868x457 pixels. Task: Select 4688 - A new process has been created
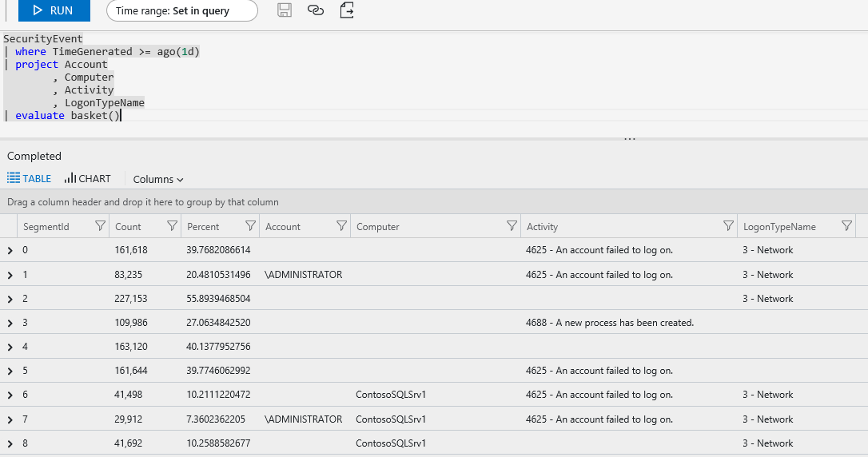[610, 323]
